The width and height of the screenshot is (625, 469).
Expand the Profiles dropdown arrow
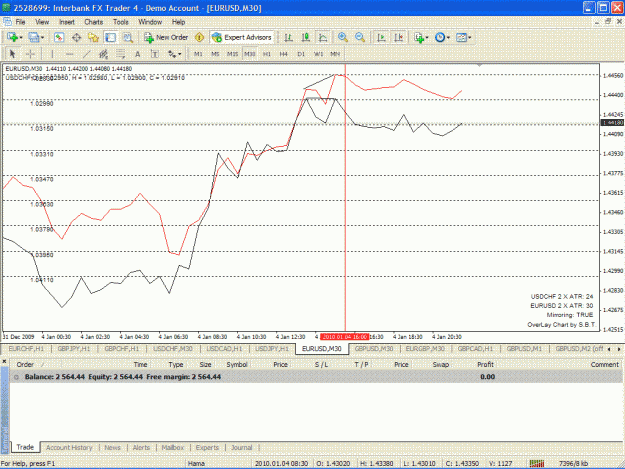[x=42, y=37]
